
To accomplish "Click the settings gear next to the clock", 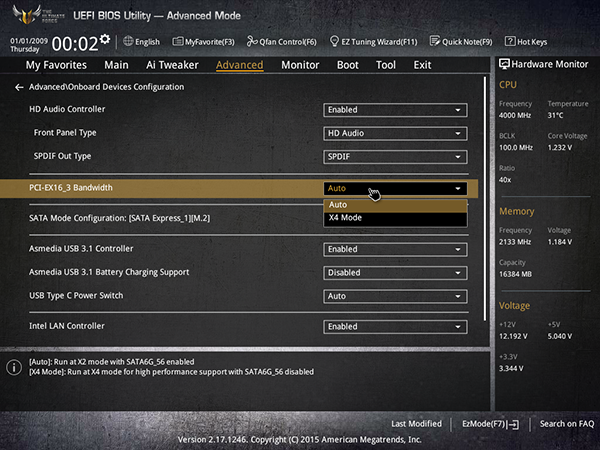I will [105, 39].
